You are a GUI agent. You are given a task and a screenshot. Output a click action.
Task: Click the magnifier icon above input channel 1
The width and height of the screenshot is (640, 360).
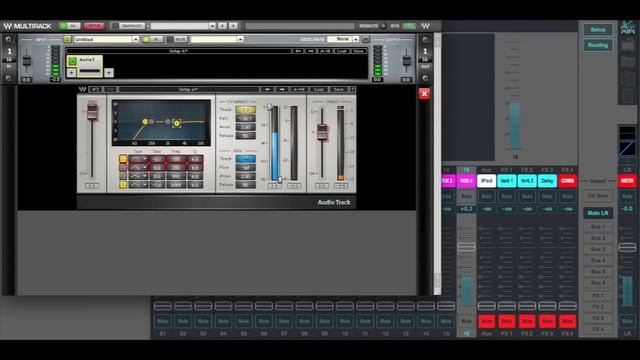(x=9, y=40)
